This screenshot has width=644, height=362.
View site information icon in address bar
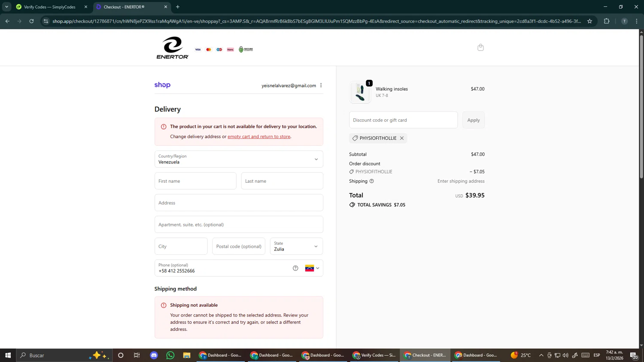[46, 21]
